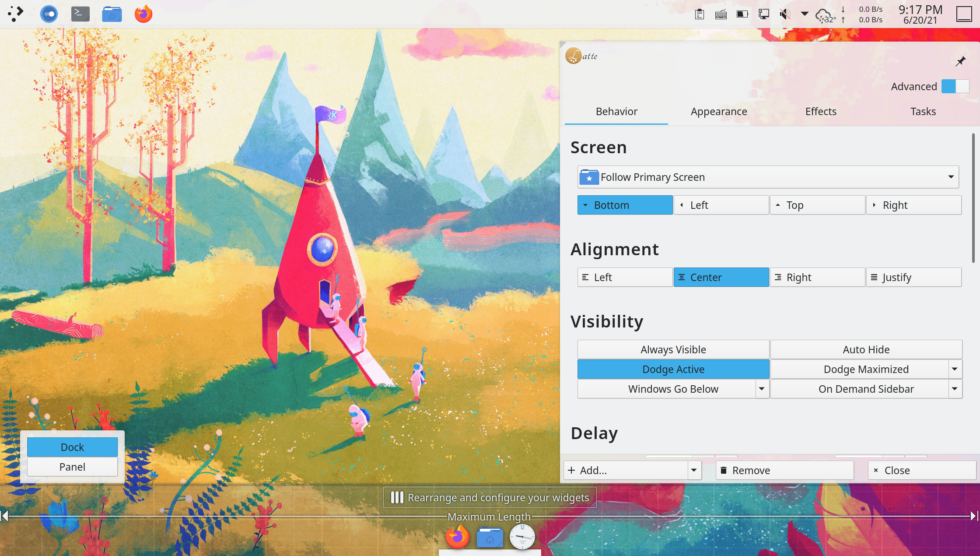Open Firefox from the bottom dock
Image resolution: width=980 pixels, height=556 pixels.
click(457, 537)
